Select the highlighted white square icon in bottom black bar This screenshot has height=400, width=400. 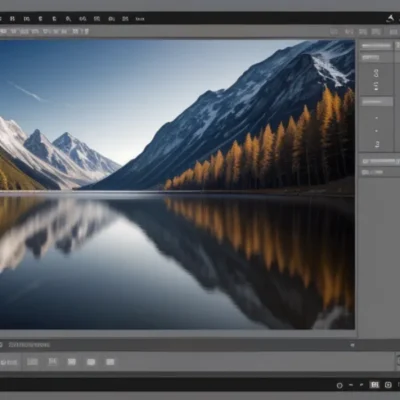point(375,385)
